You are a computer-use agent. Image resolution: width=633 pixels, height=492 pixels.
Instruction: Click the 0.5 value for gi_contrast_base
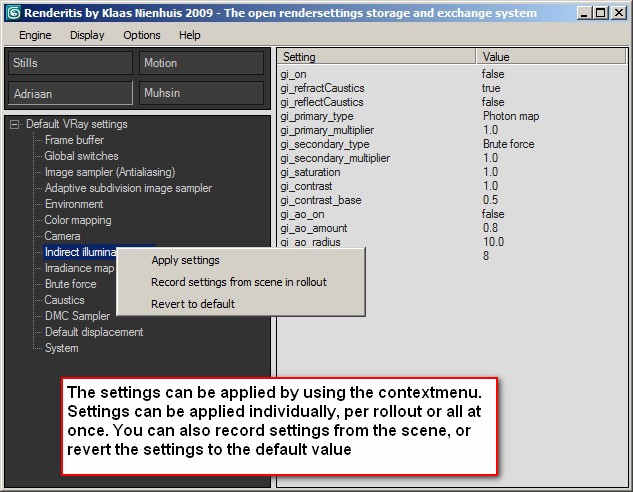(490, 200)
